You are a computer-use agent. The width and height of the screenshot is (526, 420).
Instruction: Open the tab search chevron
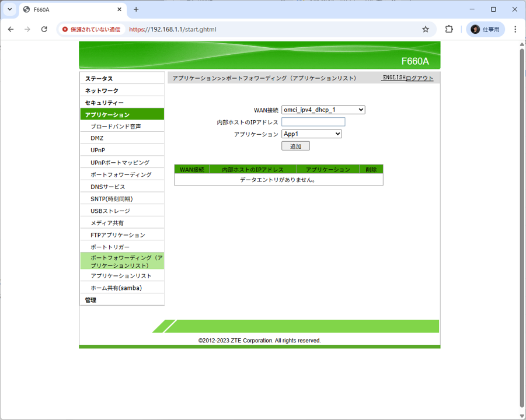pyautogui.click(x=10, y=9)
